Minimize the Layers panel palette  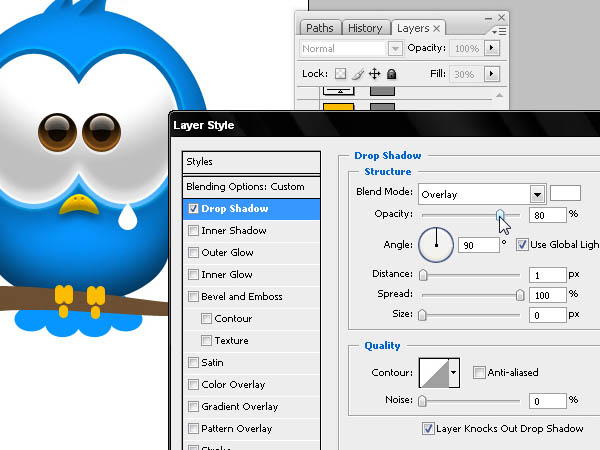click(488, 18)
